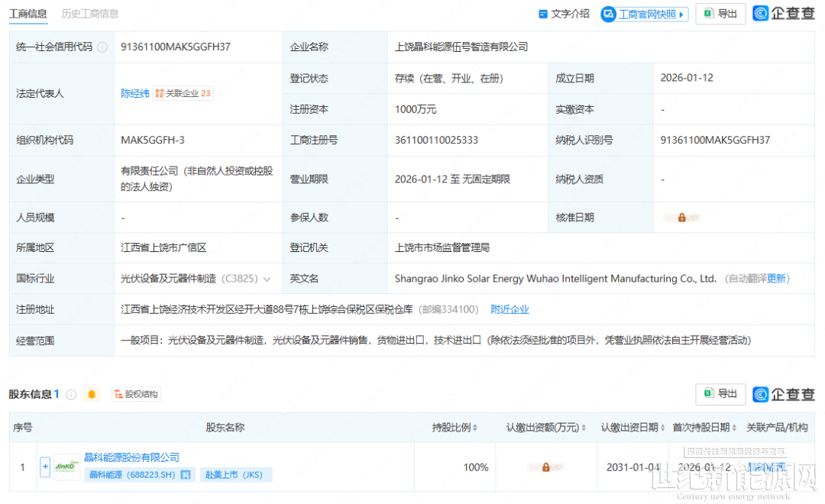Viewport: 825px width, 504px height.
Task: Click the info icon beside 统一社会信用代码
Action: [x=102, y=47]
